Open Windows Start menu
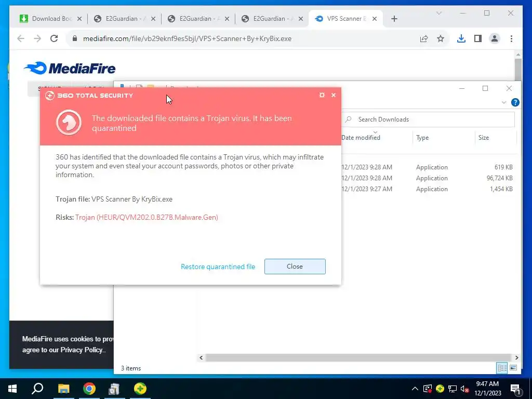 point(12,389)
